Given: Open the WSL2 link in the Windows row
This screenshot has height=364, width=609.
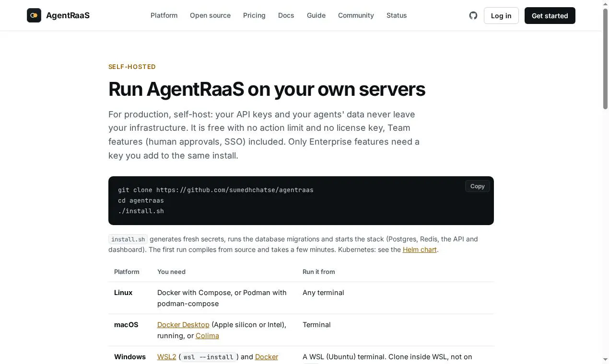Looking at the screenshot, I should coord(167,357).
